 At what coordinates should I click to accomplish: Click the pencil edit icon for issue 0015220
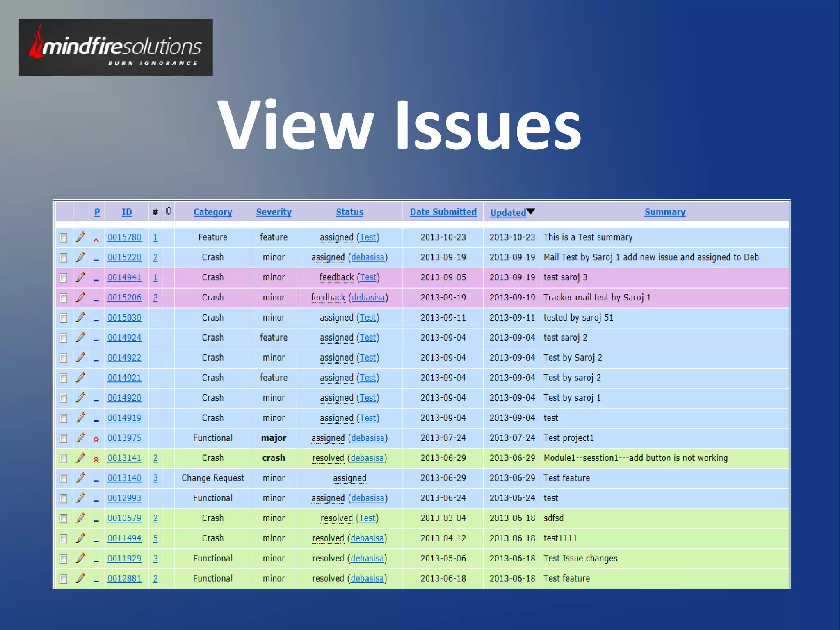click(x=81, y=257)
